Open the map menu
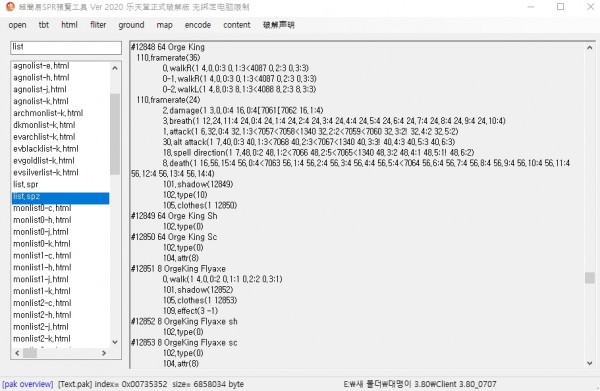The height and width of the screenshot is (391, 600). 164,25
